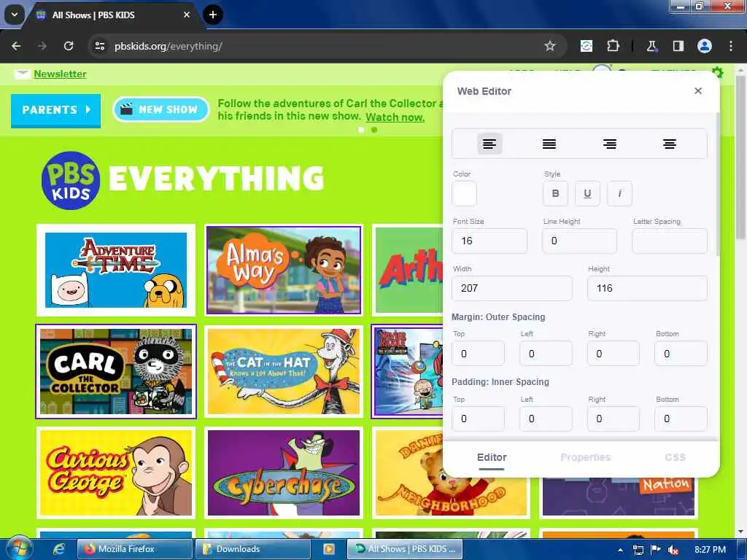Toggle the side panel icon

(x=678, y=46)
